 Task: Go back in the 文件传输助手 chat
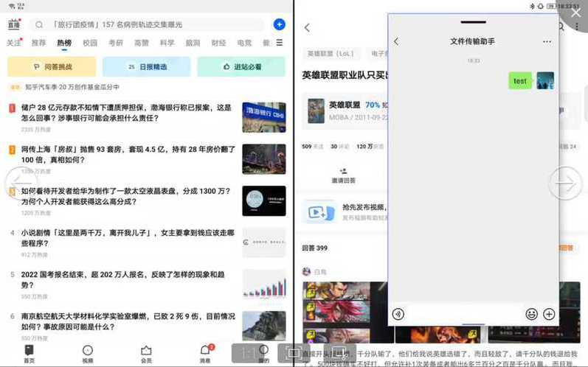point(397,41)
